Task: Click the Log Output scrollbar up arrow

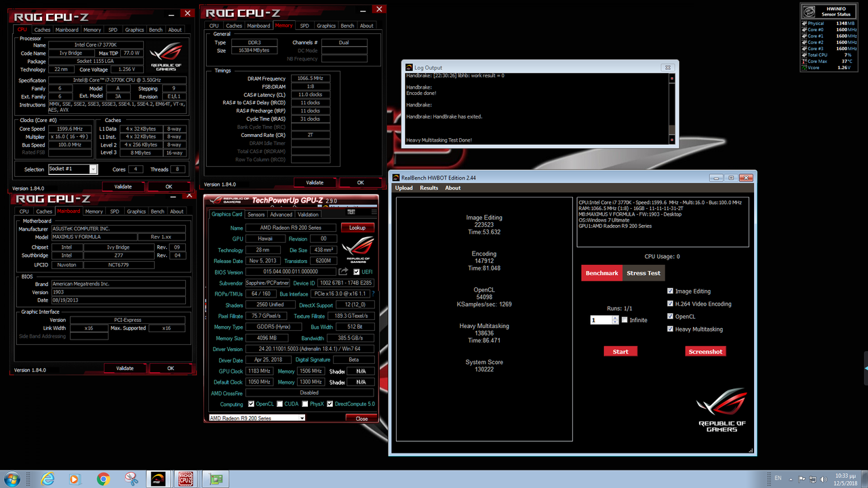Action: 671,79
